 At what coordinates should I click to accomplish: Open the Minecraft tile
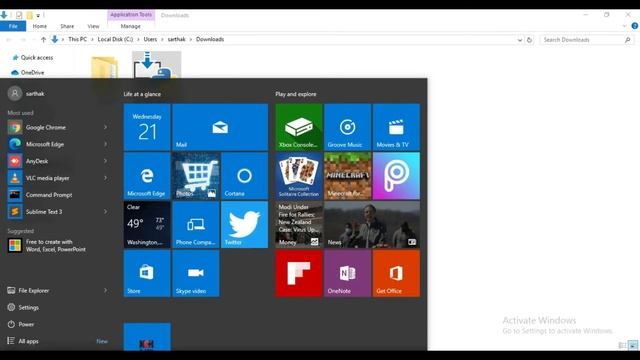(x=347, y=176)
